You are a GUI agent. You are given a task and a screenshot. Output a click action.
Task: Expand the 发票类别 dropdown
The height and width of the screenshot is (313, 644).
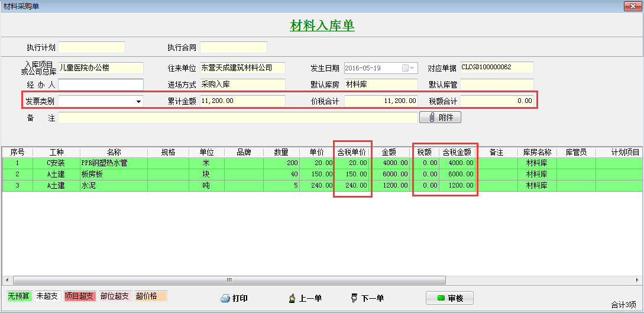tap(138, 101)
